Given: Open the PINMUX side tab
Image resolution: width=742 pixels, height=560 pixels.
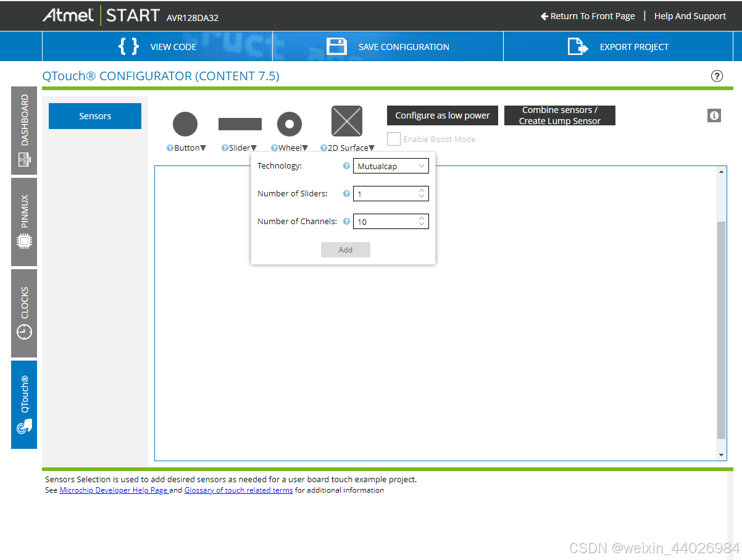Looking at the screenshot, I should tap(24, 222).
